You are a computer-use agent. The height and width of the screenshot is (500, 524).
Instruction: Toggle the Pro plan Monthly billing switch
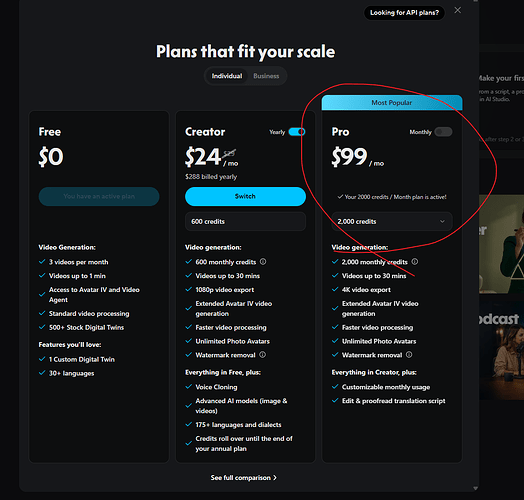click(x=443, y=132)
